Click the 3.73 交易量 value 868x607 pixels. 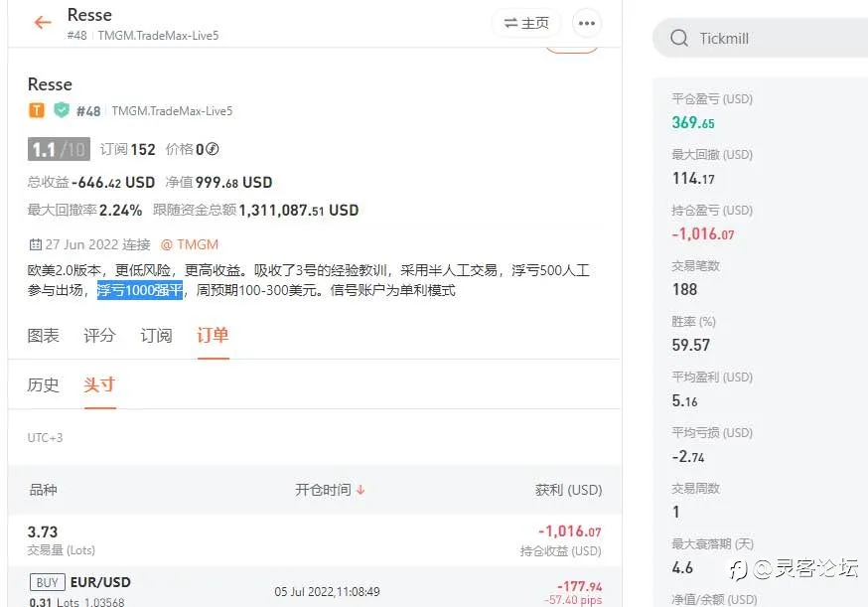(43, 531)
